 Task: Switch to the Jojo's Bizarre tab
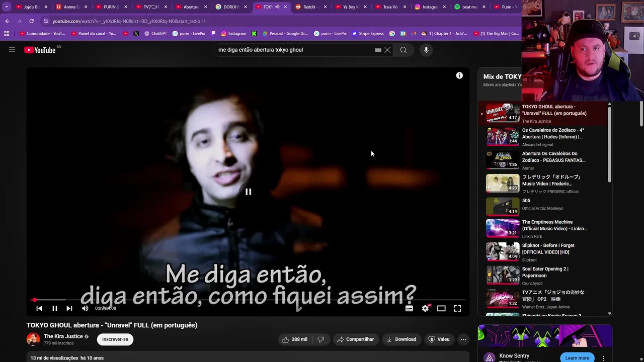tap(32, 7)
